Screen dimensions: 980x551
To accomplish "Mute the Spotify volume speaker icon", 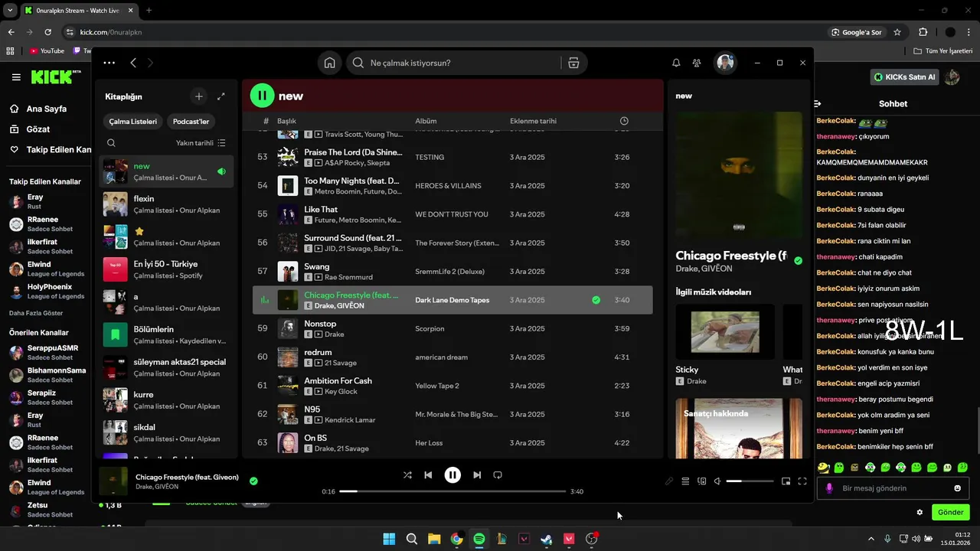I will tap(717, 481).
